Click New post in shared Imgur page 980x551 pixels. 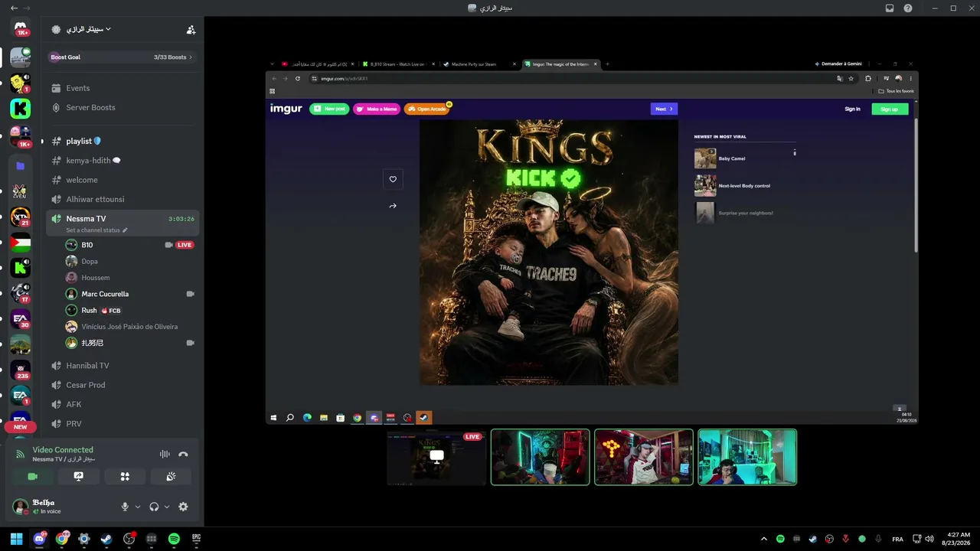[x=329, y=109]
